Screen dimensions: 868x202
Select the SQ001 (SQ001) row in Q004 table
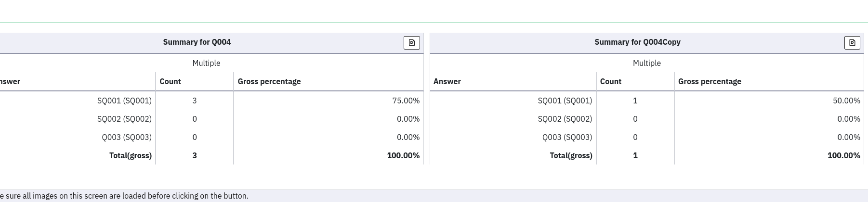pos(124,101)
